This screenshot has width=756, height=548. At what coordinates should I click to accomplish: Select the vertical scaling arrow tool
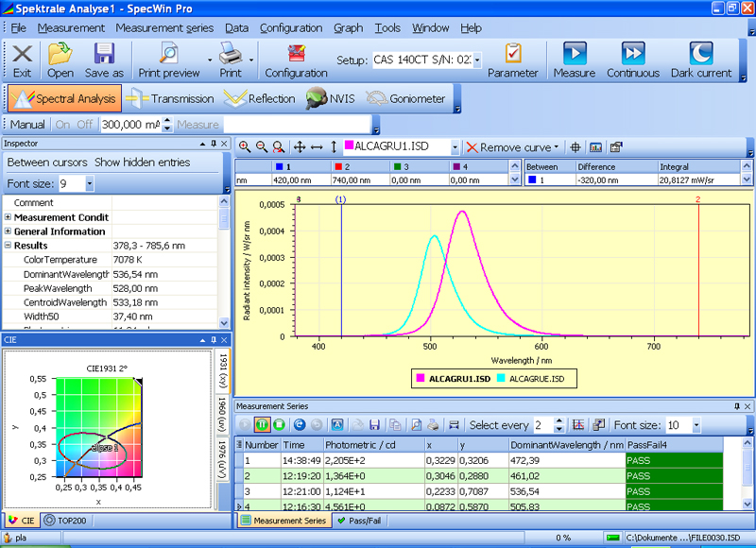coord(334,147)
